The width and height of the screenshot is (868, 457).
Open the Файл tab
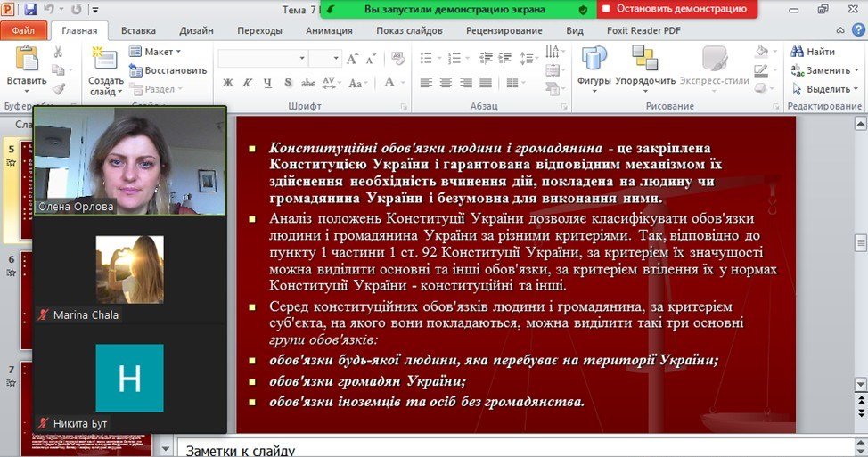[23, 30]
